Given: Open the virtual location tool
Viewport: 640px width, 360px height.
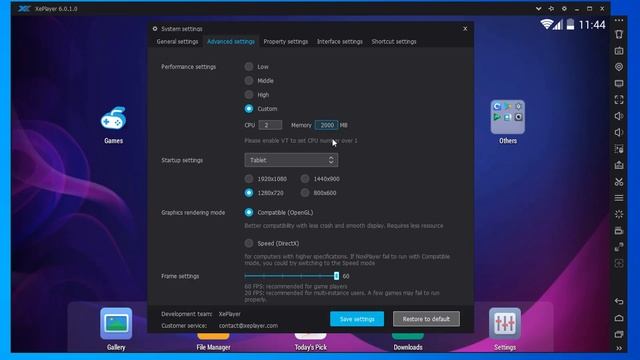Looking at the screenshot, I should 619,67.
